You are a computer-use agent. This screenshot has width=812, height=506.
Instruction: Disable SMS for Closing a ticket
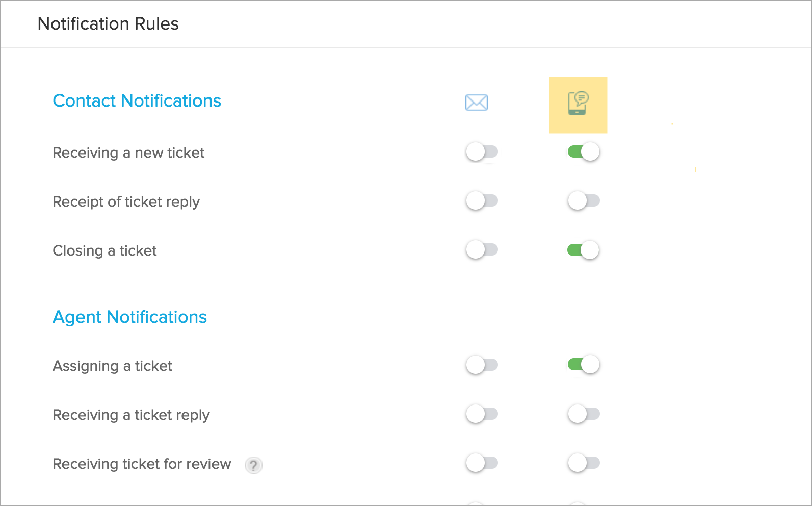tap(584, 250)
